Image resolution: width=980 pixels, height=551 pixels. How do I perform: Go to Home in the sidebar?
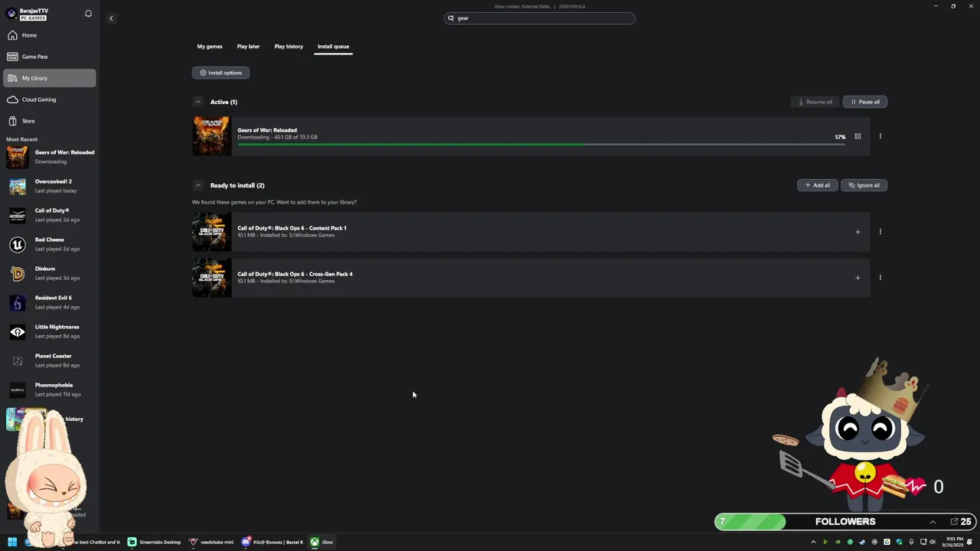click(x=50, y=35)
